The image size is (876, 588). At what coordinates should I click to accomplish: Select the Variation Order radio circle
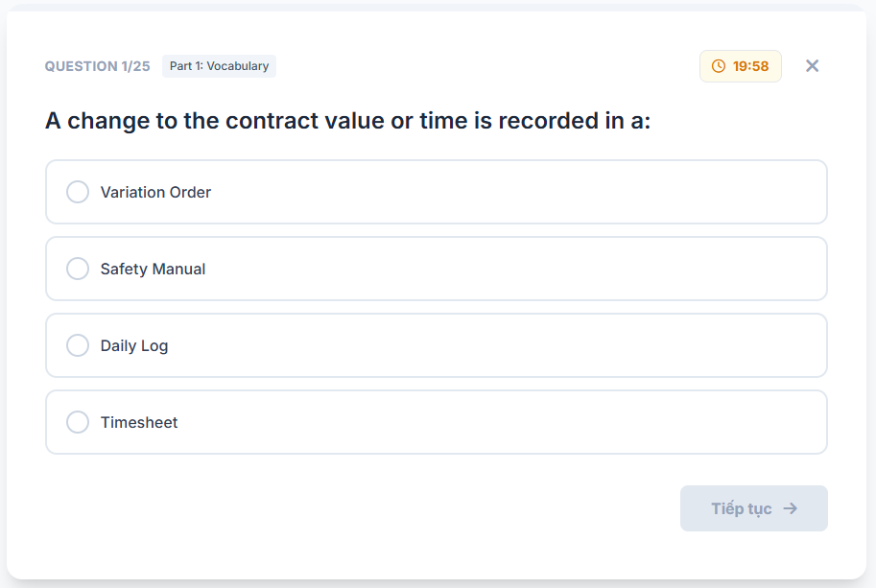coord(78,192)
